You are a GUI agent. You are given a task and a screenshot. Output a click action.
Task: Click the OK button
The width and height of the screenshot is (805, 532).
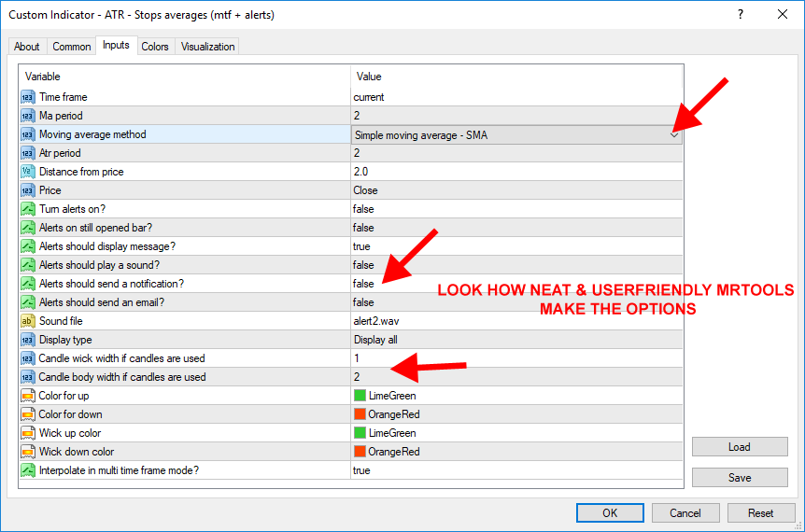pos(610,513)
